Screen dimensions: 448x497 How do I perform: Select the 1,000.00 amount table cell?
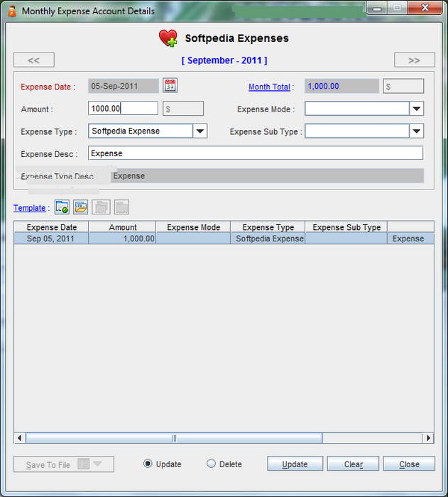(122, 239)
